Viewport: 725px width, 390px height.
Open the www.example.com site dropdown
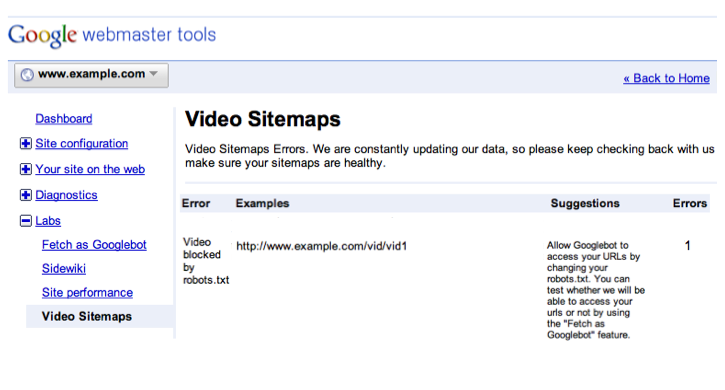click(91, 75)
